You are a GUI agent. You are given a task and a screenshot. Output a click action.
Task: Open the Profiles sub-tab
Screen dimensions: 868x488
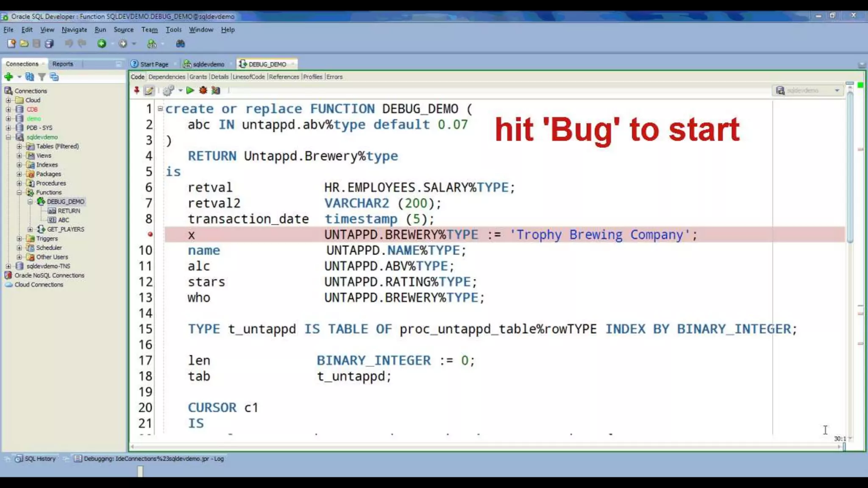[x=313, y=77]
